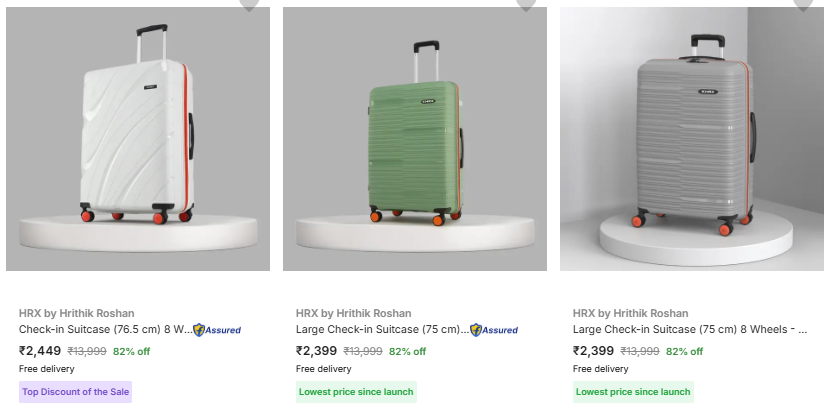Tap wishlist heart above green suitcase
832x416 pixels.
tap(526, 4)
